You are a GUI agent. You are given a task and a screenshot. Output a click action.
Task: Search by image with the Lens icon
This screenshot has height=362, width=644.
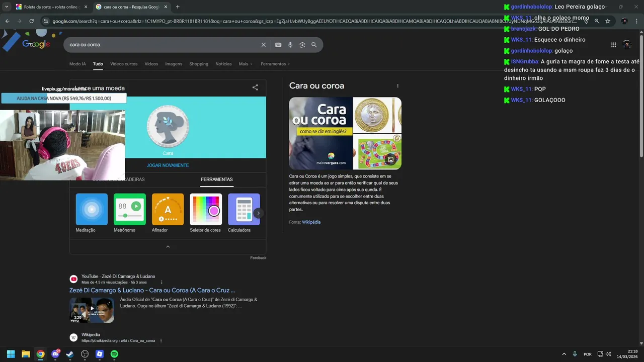302,45
